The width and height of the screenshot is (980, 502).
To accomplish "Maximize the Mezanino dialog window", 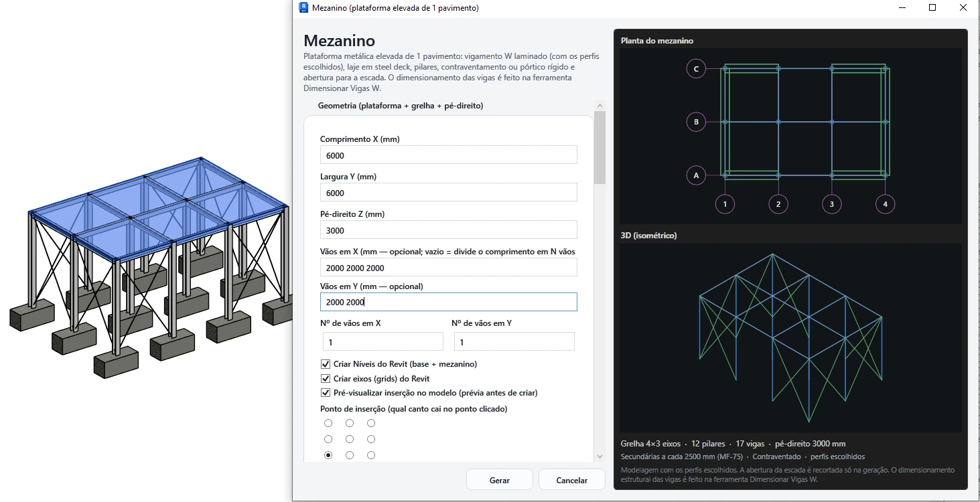I will tap(932, 8).
